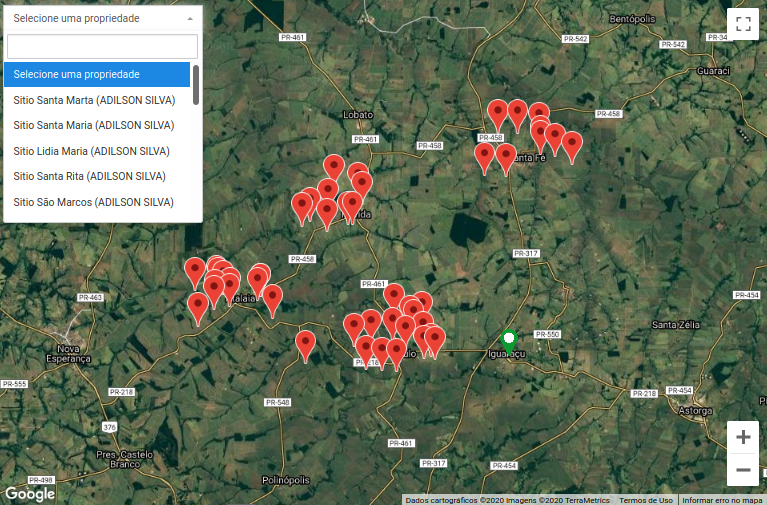Select Sitio Lidia Maria (ADILSON SILVA)

coord(97,151)
